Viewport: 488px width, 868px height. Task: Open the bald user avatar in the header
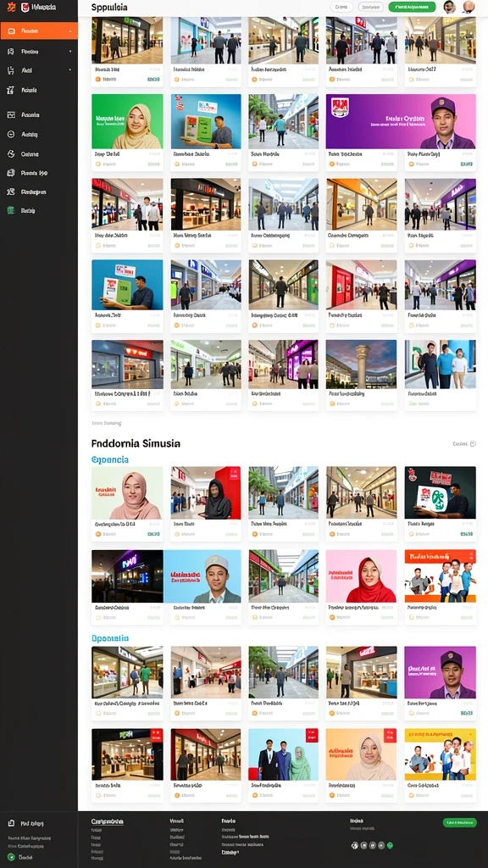pos(469,7)
